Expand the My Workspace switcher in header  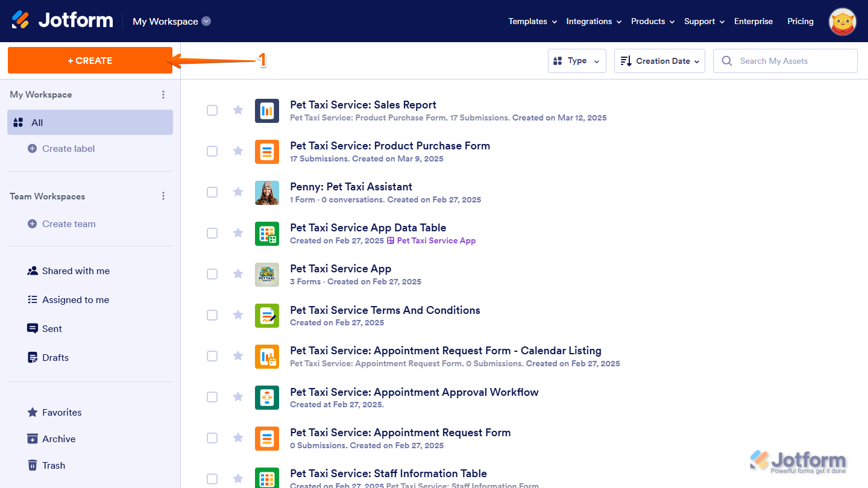[x=206, y=21]
